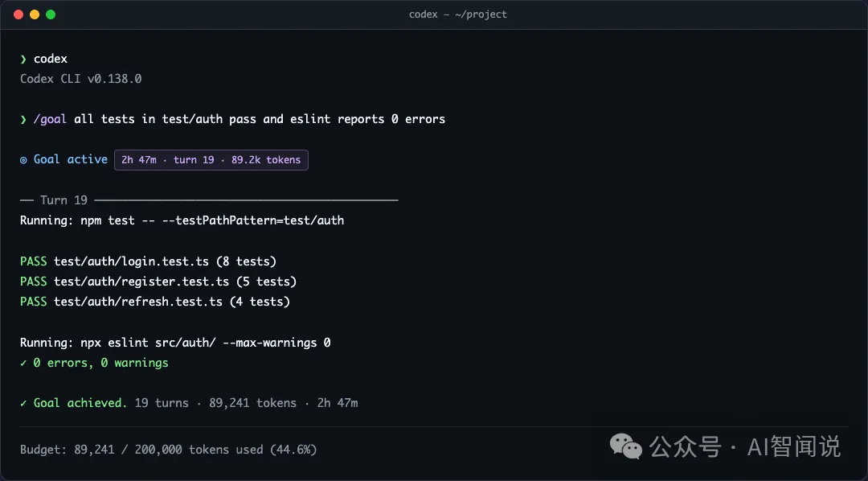
Task: Click the PASS label for login.test.ts
Action: click(33, 261)
